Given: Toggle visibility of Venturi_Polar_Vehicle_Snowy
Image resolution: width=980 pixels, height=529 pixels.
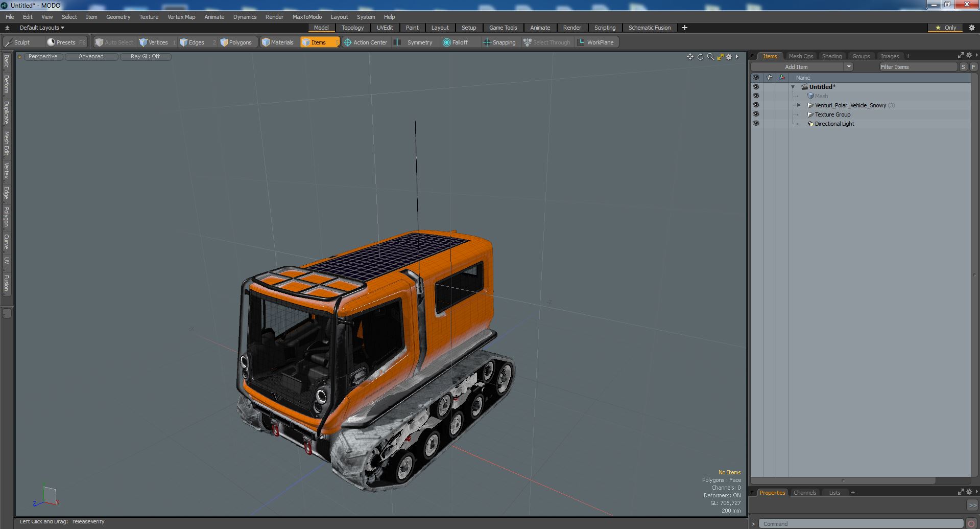Looking at the screenshot, I should 756,105.
